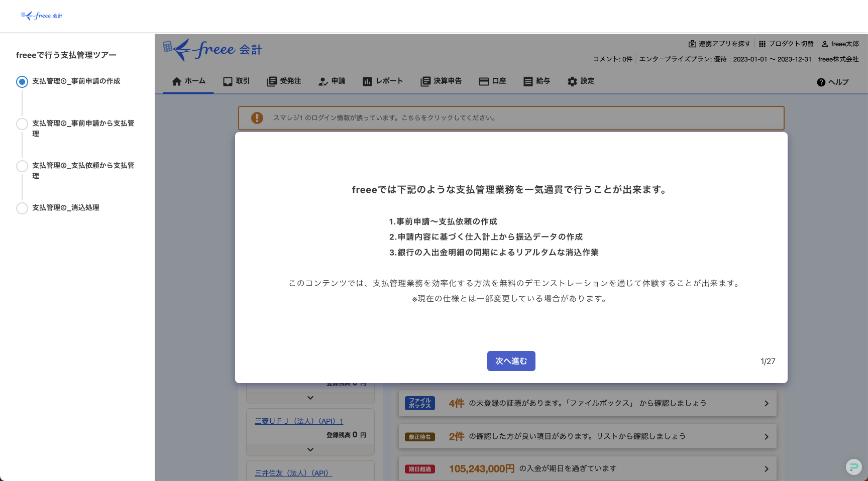Viewport: 868px width, 481px height.
Task: Click the ファイルボックス badge icon
Action: tap(420, 403)
